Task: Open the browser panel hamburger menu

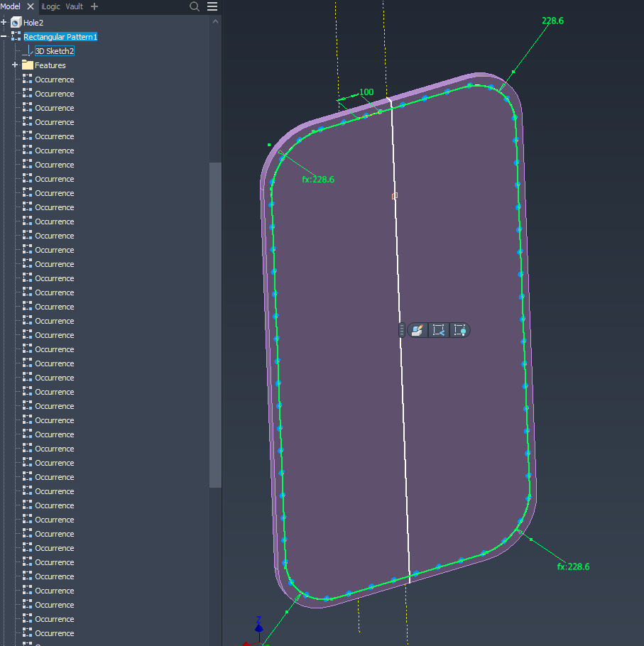Action: pyautogui.click(x=212, y=6)
